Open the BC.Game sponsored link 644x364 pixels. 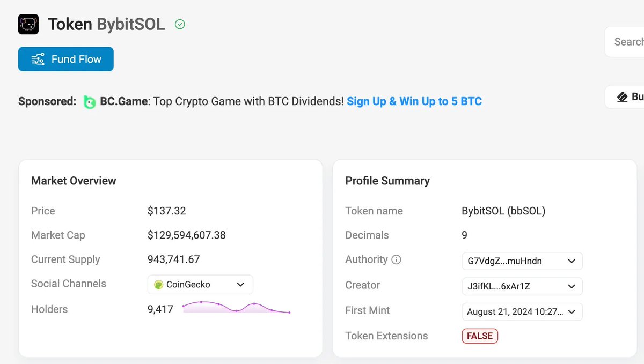click(x=123, y=101)
